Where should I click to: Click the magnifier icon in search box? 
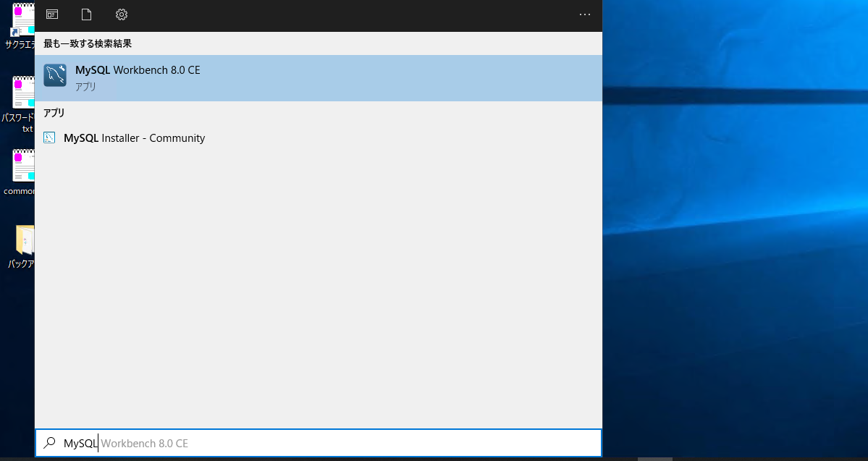tap(50, 443)
